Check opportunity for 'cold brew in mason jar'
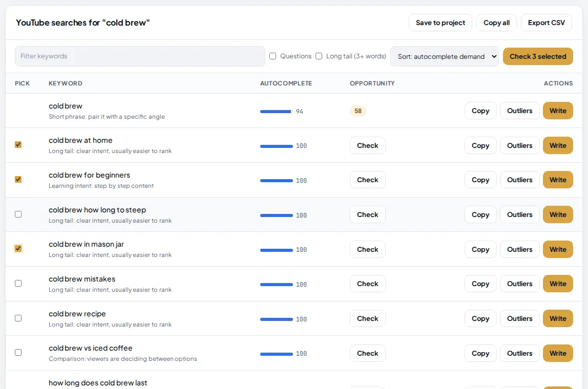This screenshot has height=389, width=588. tap(368, 249)
